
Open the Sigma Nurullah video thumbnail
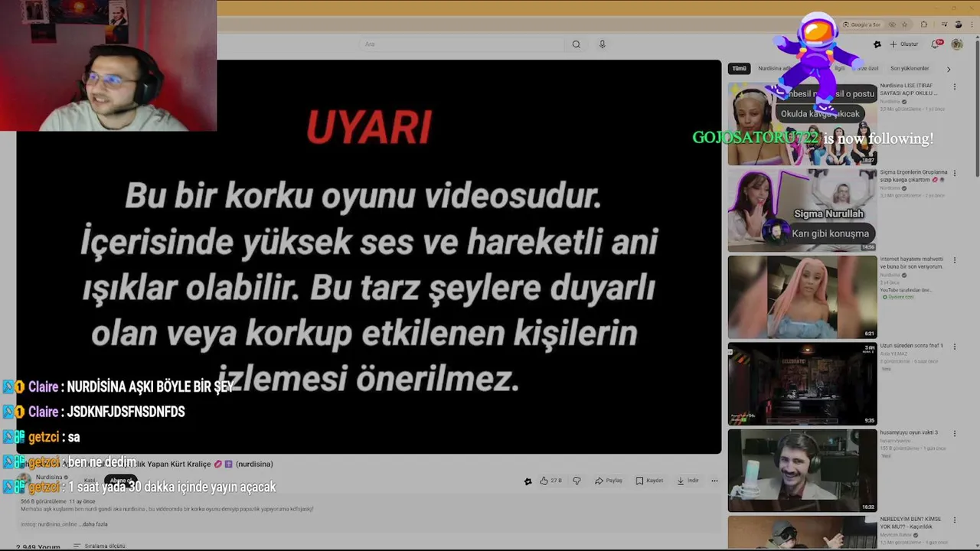802,210
